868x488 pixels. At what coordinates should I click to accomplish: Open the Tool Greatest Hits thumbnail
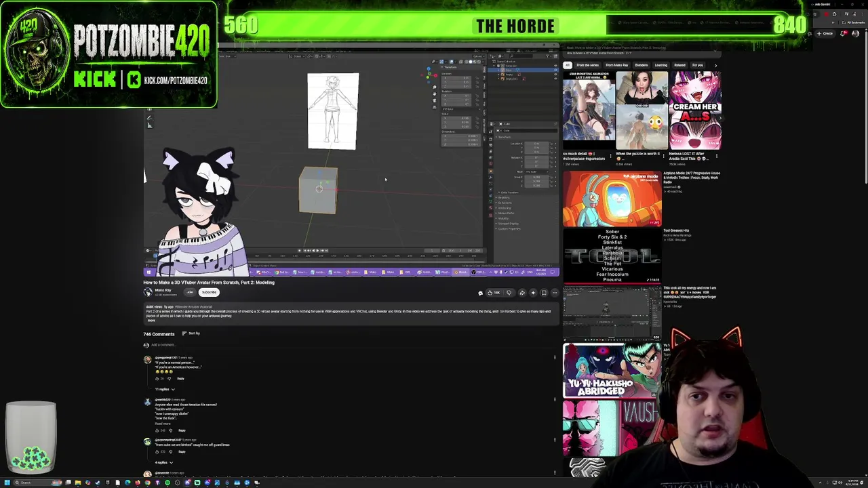tap(612, 256)
